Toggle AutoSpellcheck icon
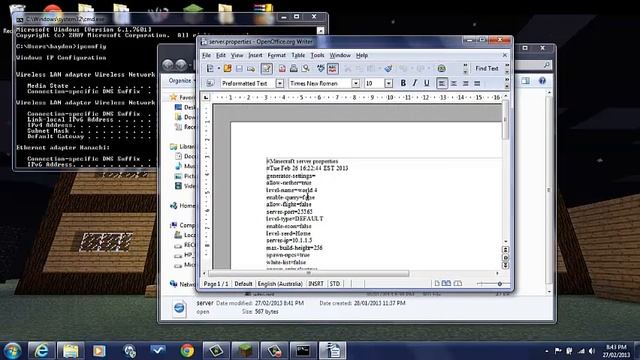 [333, 69]
